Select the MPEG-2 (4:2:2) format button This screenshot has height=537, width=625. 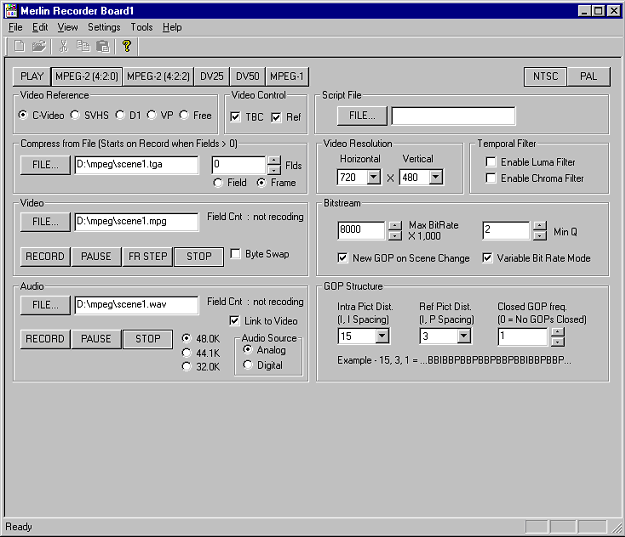tap(158, 76)
